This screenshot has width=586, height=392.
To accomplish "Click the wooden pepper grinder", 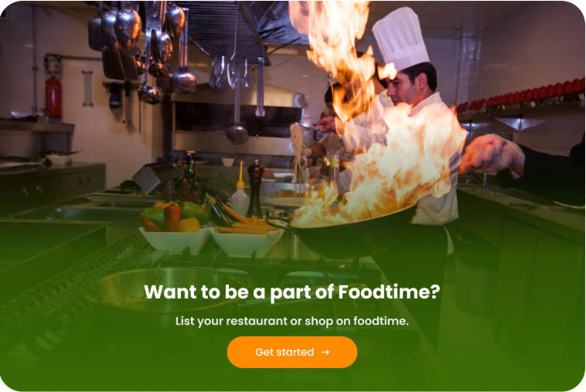I will [255, 189].
